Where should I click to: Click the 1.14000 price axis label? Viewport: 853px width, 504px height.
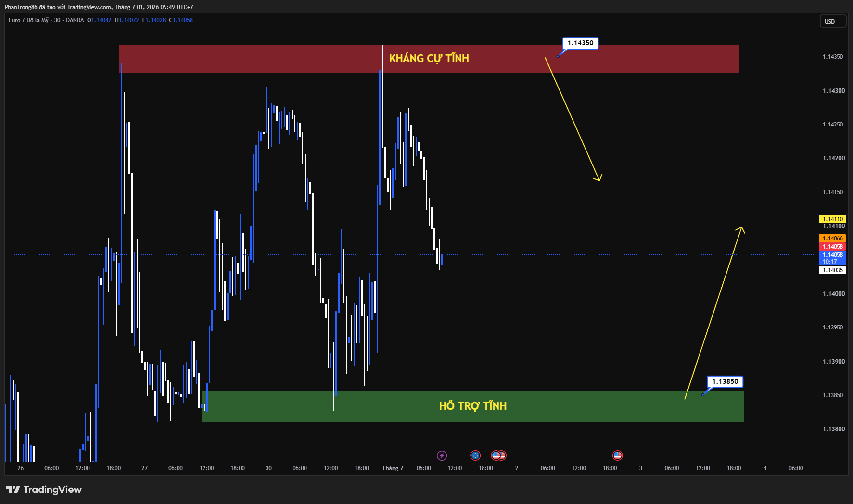pyautogui.click(x=833, y=293)
